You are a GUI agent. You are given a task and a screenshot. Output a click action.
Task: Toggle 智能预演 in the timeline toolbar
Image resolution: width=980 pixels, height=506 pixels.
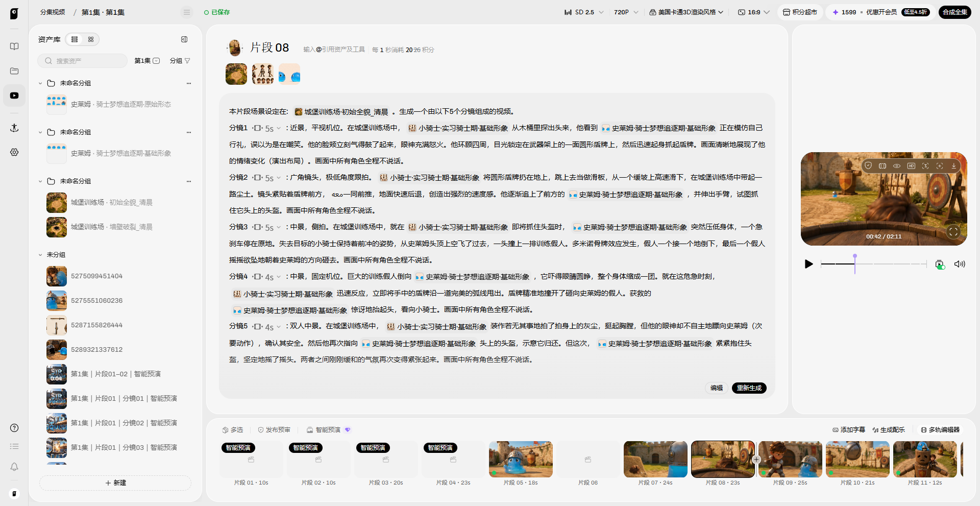tap(328, 430)
